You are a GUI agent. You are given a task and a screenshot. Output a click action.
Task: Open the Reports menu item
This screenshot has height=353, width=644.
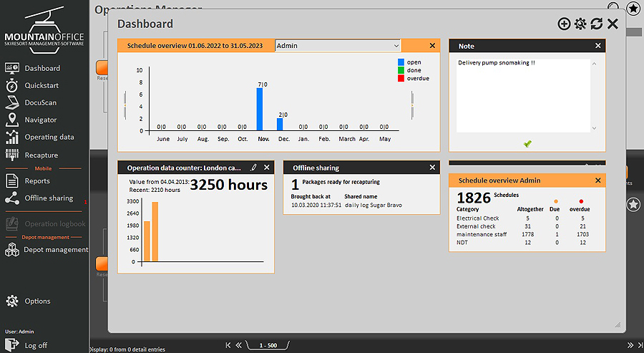coord(37,181)
